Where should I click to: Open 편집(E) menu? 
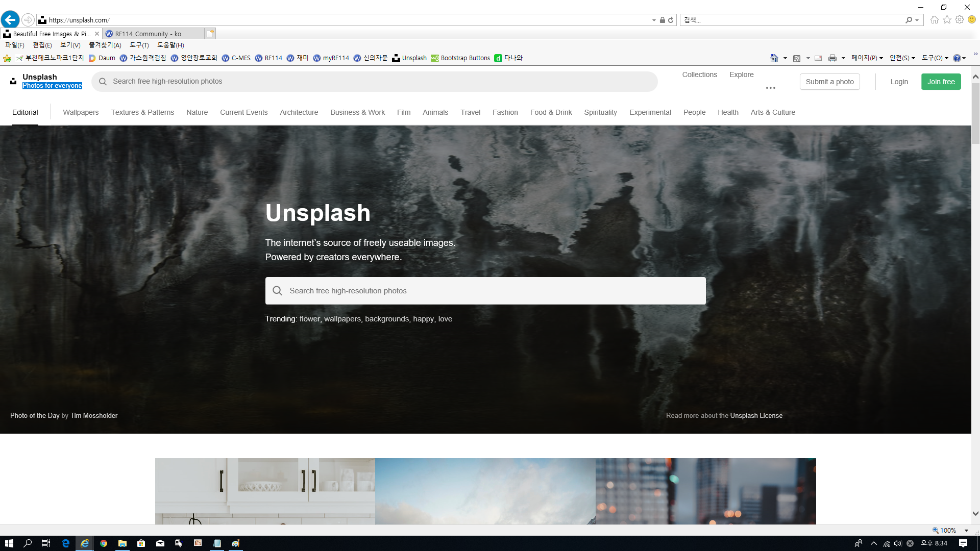coord(42,45)
